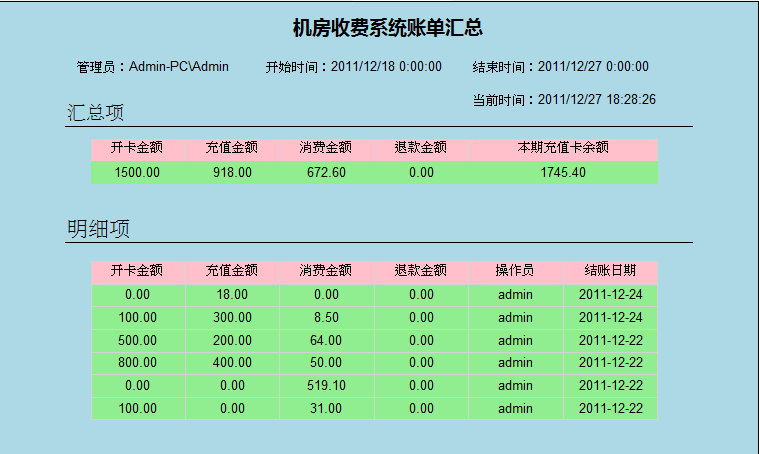The image size is (759, 454).
Task: Click the consumption cell 31.00
Action: 327,408
